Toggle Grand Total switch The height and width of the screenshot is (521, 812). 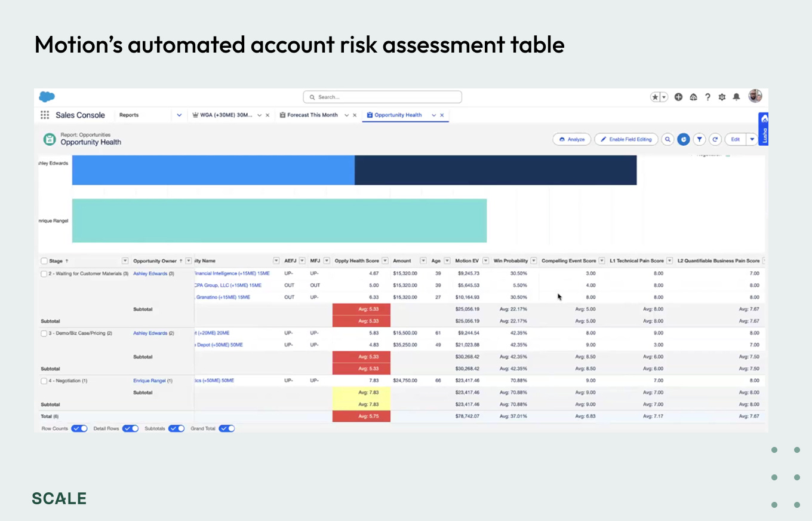coord(227,428)
